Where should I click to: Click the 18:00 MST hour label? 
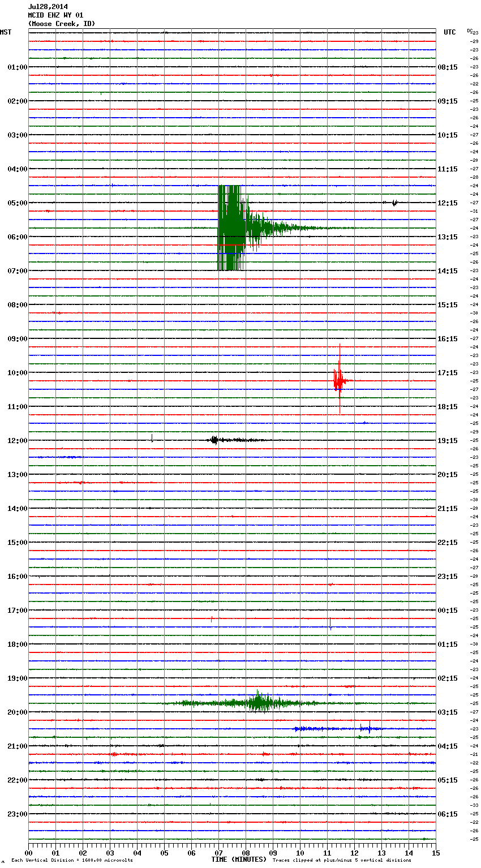pos(18,644)
